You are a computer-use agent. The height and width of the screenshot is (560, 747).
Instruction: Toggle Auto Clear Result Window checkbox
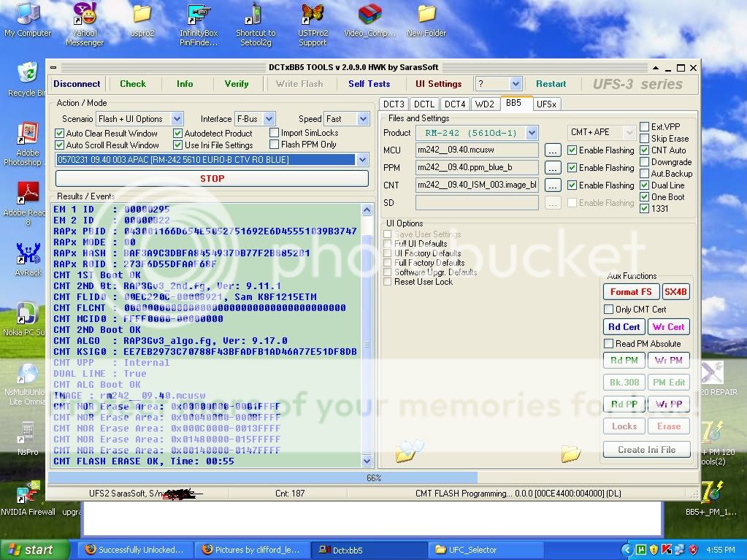(x=60, y=134)
